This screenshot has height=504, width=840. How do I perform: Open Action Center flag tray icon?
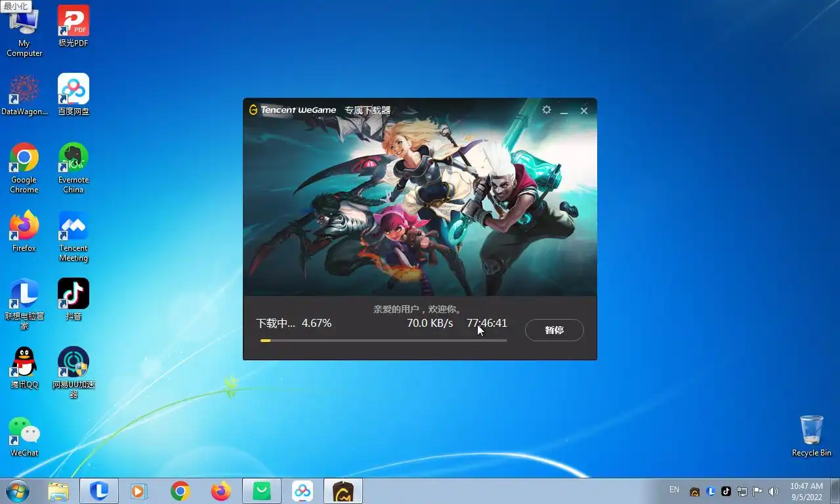[757, 491]
